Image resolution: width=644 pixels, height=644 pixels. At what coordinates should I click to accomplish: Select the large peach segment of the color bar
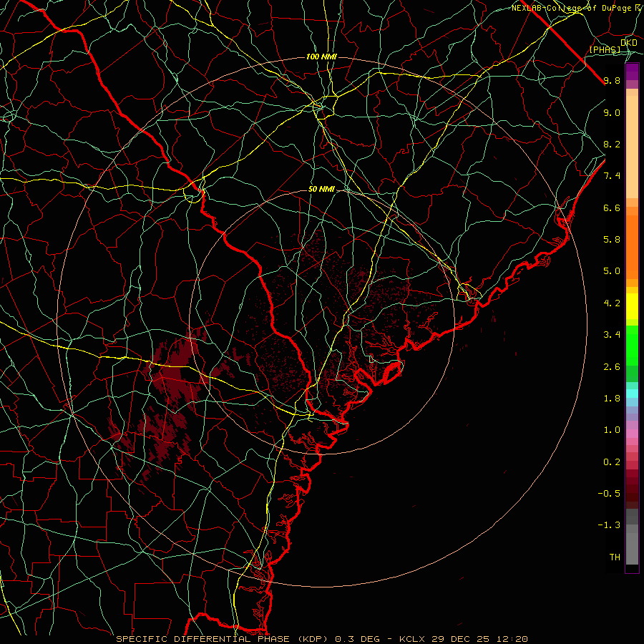pos(632,147)
